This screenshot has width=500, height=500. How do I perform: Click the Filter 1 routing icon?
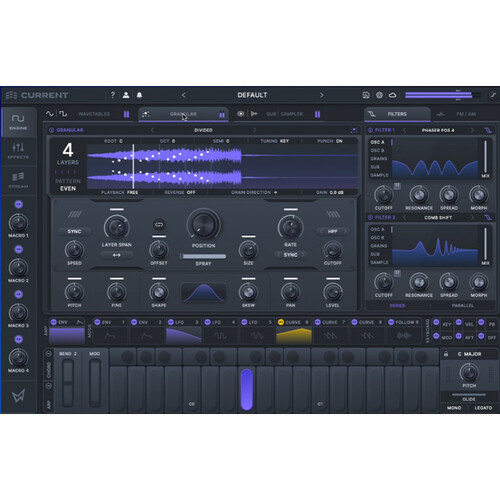488,130
